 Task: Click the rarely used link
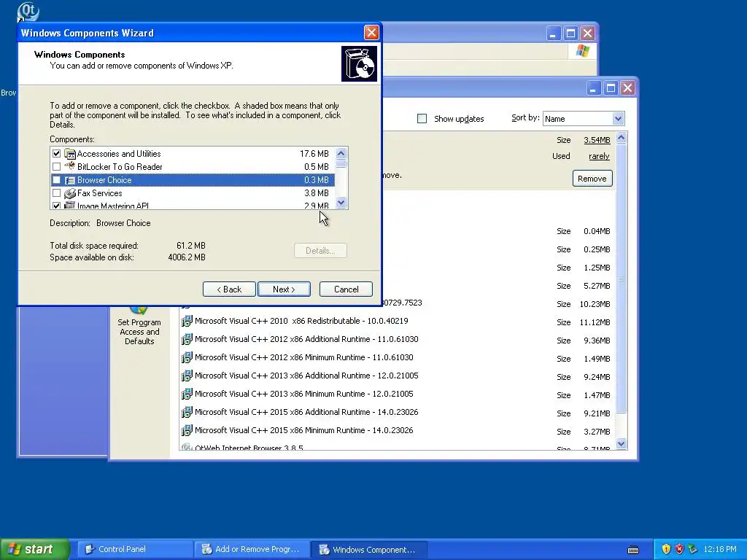(x=599, y=156)
